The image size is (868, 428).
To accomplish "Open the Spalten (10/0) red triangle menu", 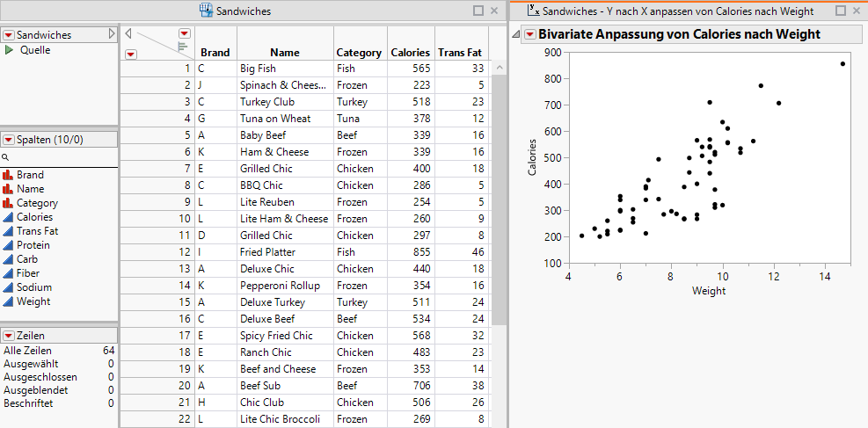I will click(9, 140).
